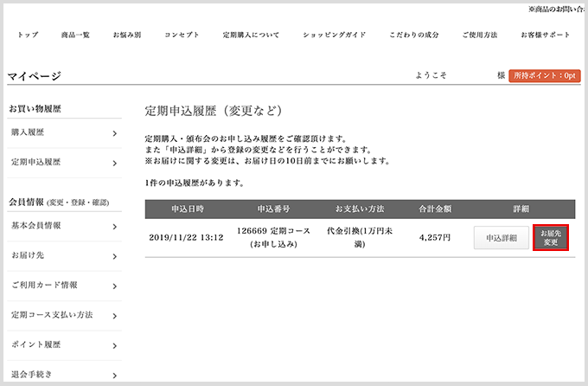
Task: Click 定期購入について in the navigation
Action: (x=251, y=35)
